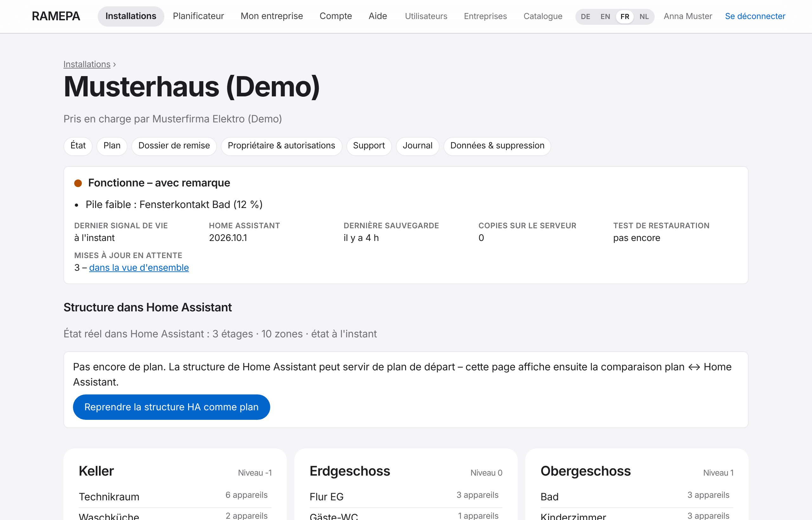Viewport: 812px width, 520px height.
Task: Select the FR language option
Action: 625,16
